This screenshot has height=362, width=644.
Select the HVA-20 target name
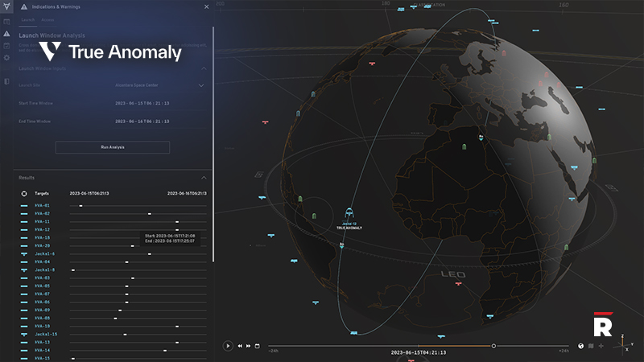42,246
